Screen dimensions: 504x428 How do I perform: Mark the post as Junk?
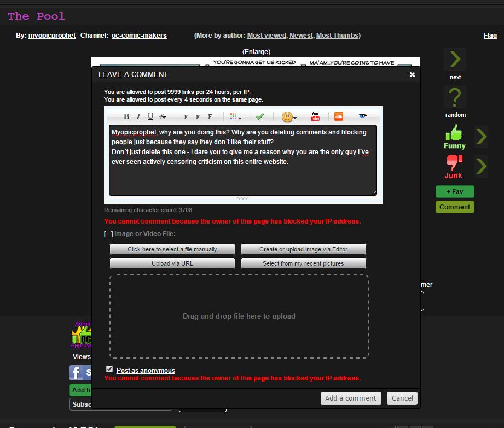coord(454,166)
